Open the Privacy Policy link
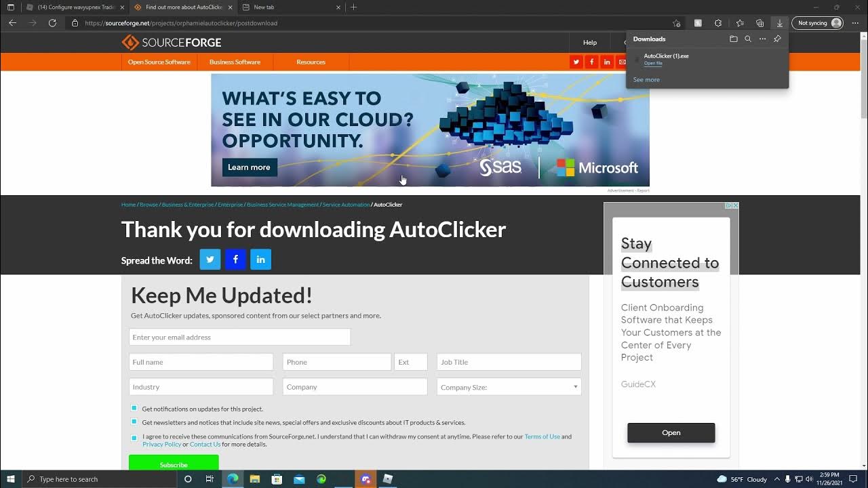The width and height of the screenshot is (868, 488). tap(161, 445)
